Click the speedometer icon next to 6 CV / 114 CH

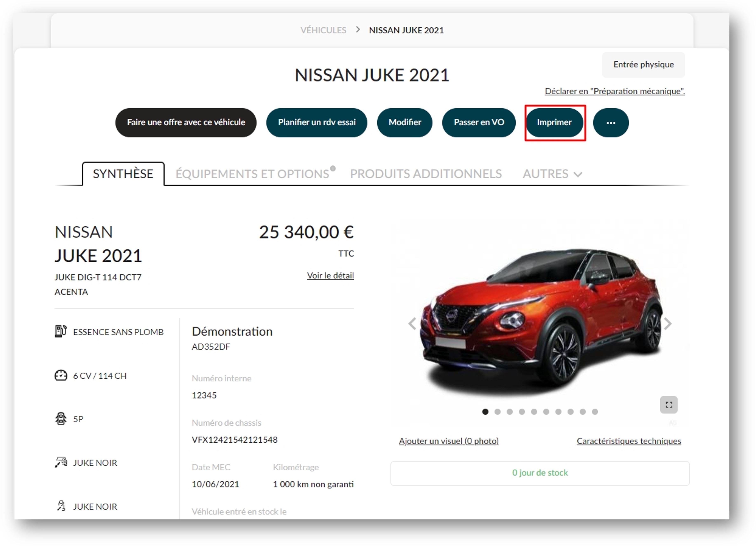(61, 375)
